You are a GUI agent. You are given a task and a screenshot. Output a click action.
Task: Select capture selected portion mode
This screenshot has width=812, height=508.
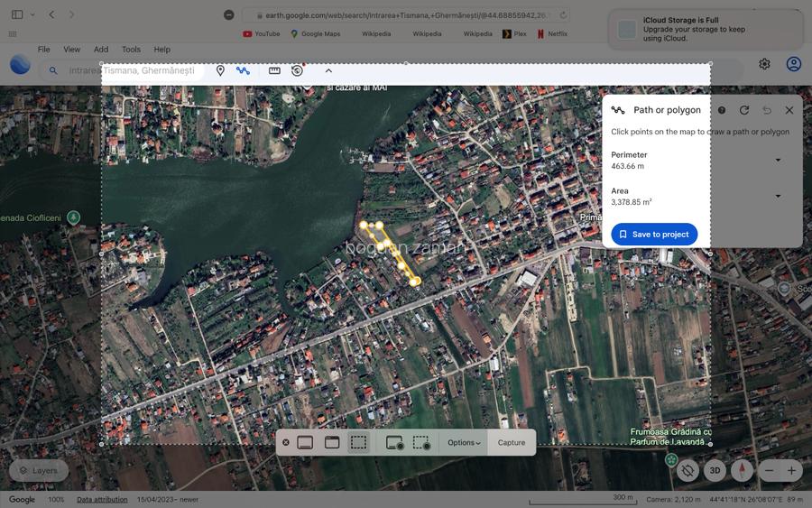click(358, 442)
